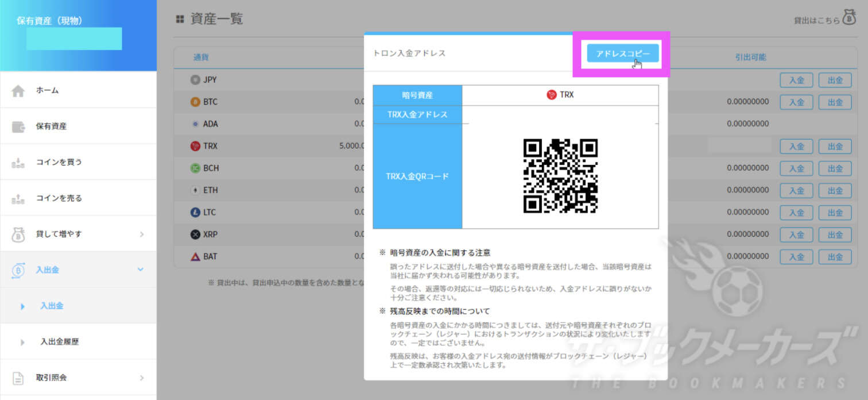The height and width of the screenshot is (400, 868).
Task: Click the 取引照会 document icon
Action: pyautogui.click(x=18, y=378)
